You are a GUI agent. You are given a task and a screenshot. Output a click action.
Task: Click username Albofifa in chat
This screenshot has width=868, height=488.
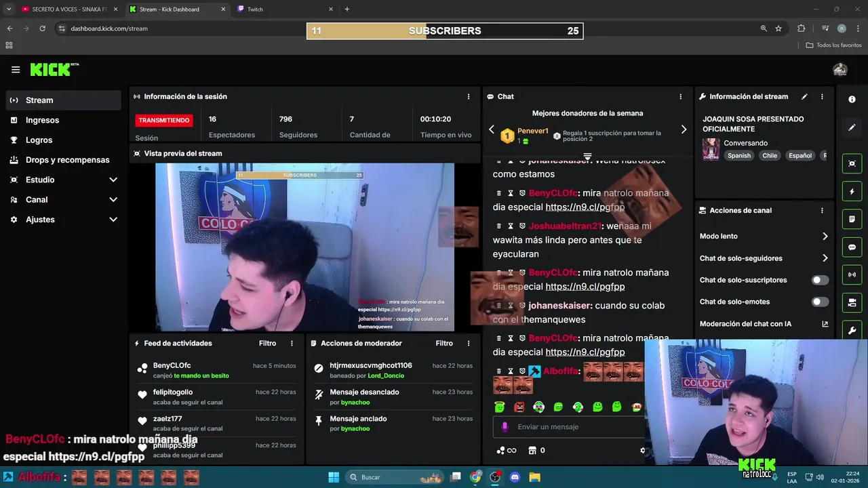561,371
